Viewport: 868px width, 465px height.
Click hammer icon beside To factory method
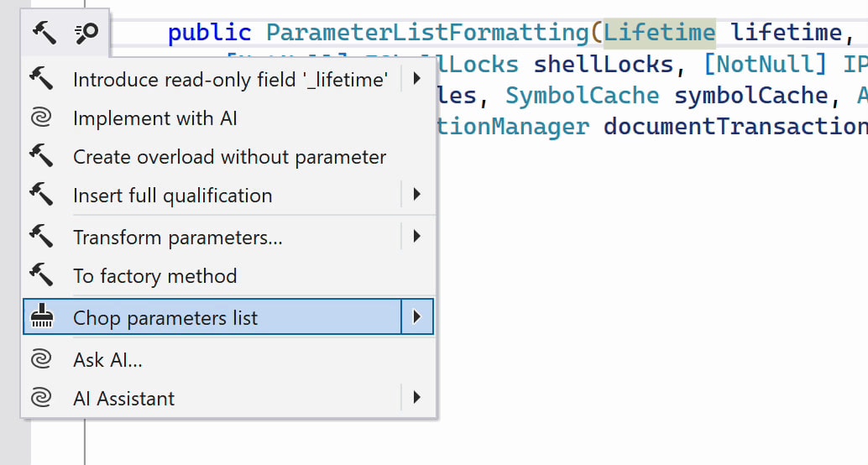42,276
